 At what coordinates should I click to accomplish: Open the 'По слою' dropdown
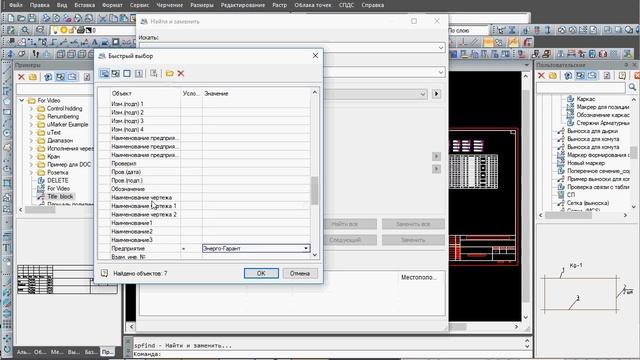(x=468, y=30)
